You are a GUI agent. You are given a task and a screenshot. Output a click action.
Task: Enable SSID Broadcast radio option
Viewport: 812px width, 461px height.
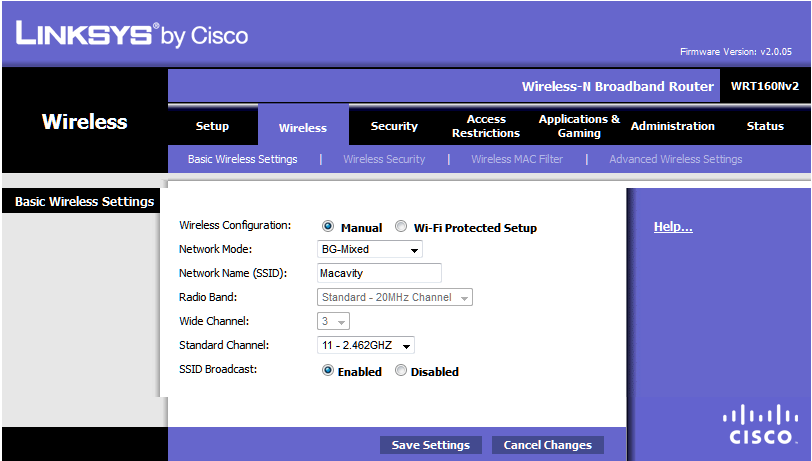pyautogui.click(x=328, y=371)
